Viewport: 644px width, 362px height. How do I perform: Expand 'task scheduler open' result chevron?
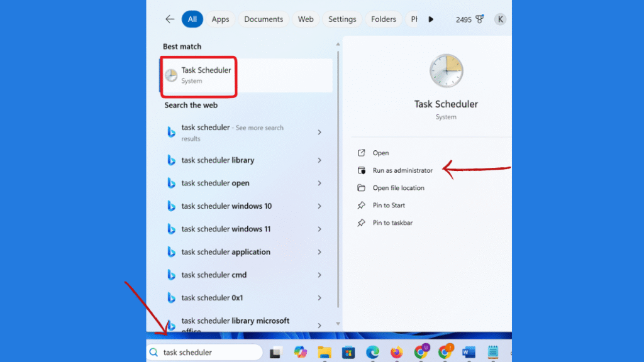(319, 183)
